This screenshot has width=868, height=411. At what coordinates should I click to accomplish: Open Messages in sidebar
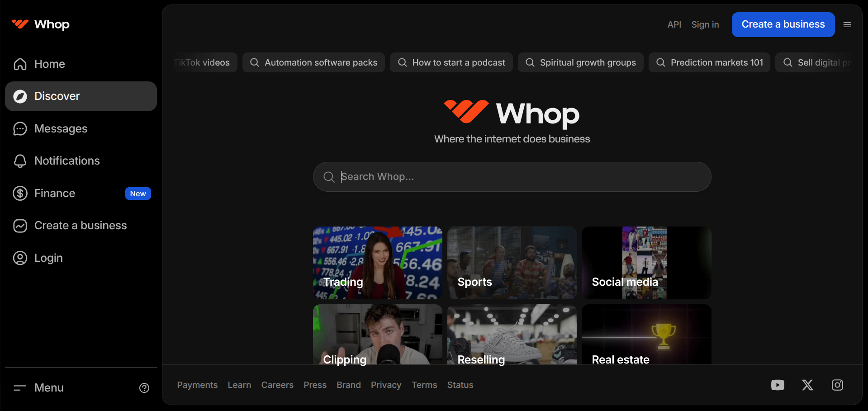61,129
